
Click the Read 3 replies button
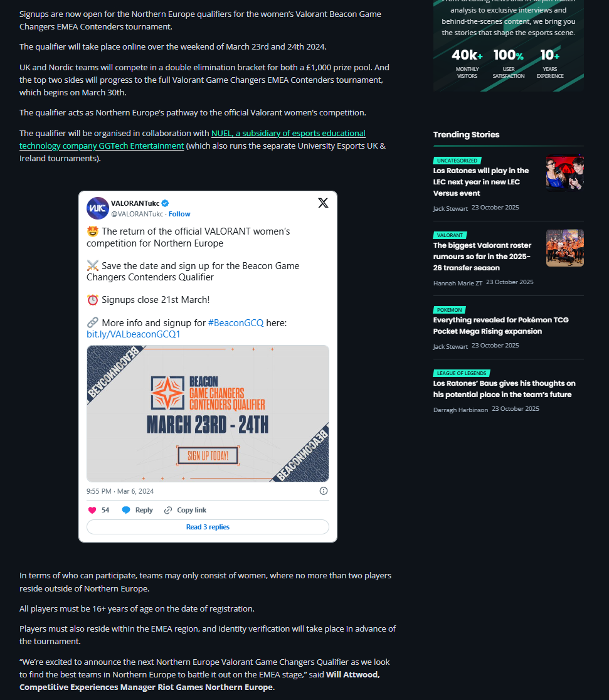click(208, 527)
